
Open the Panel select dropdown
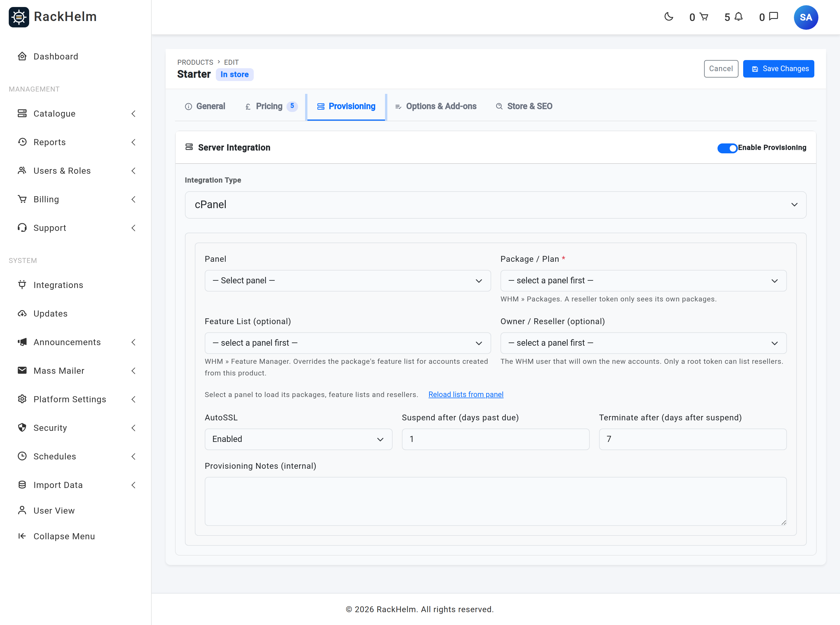[x=347, y=281]
